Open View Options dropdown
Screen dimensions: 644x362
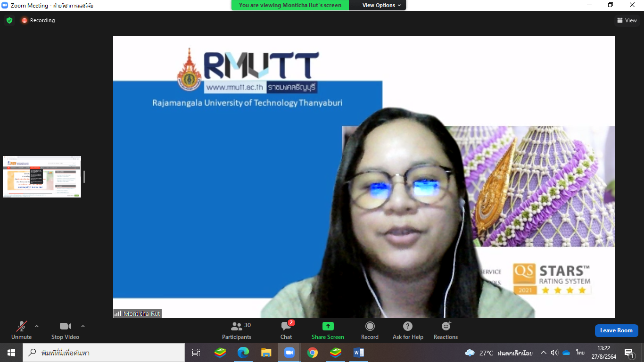[x=382, y=5]
